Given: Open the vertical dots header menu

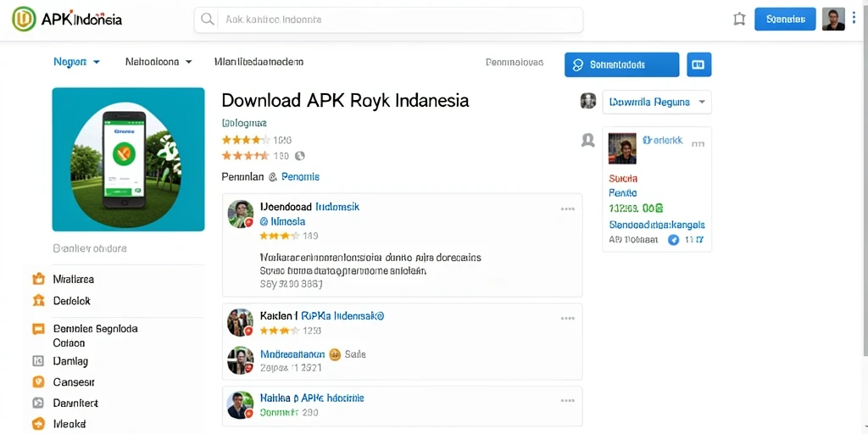Looking at the screenshot, I should tap(854, 19).
